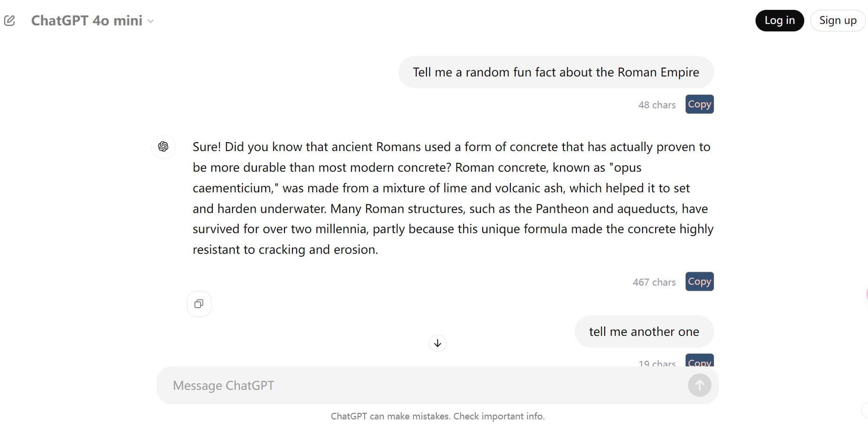
Task: Copy the "tell me another one" message
Action: (x=699, y=361)
